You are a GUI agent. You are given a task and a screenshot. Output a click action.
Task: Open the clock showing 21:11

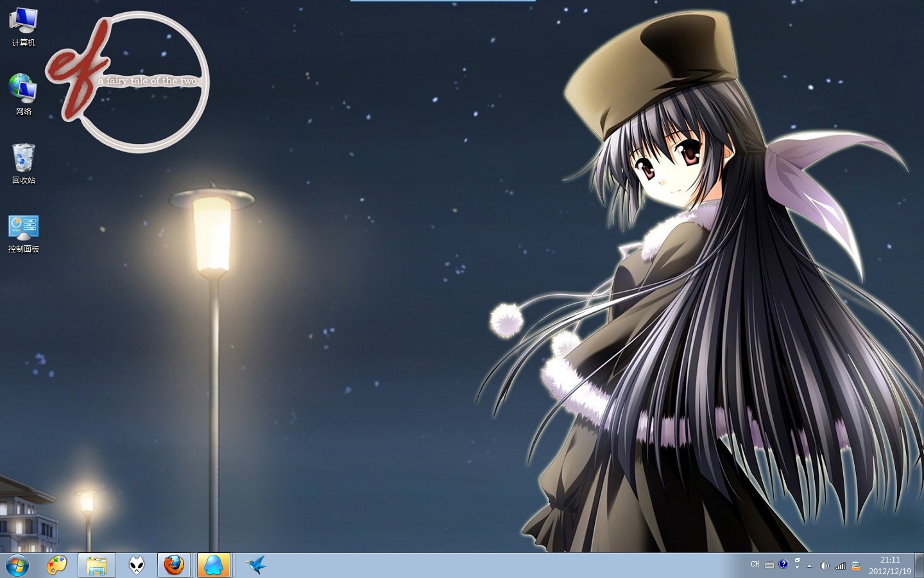tap(890, 566)
